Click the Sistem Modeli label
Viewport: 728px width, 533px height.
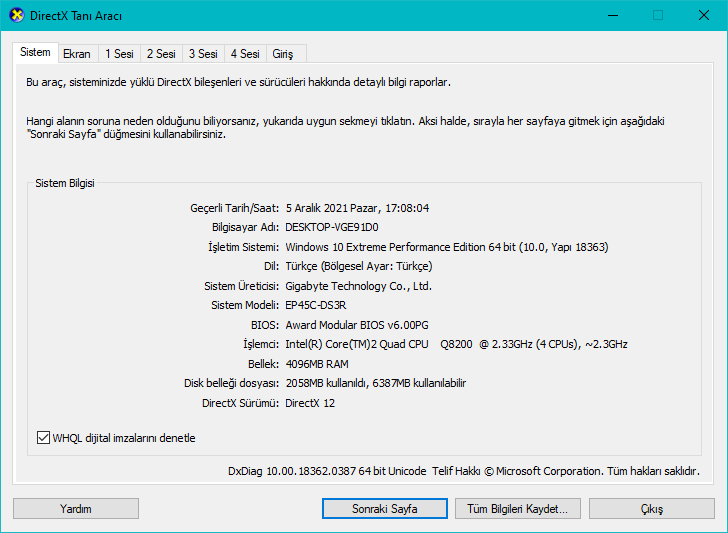coord(245,305)
